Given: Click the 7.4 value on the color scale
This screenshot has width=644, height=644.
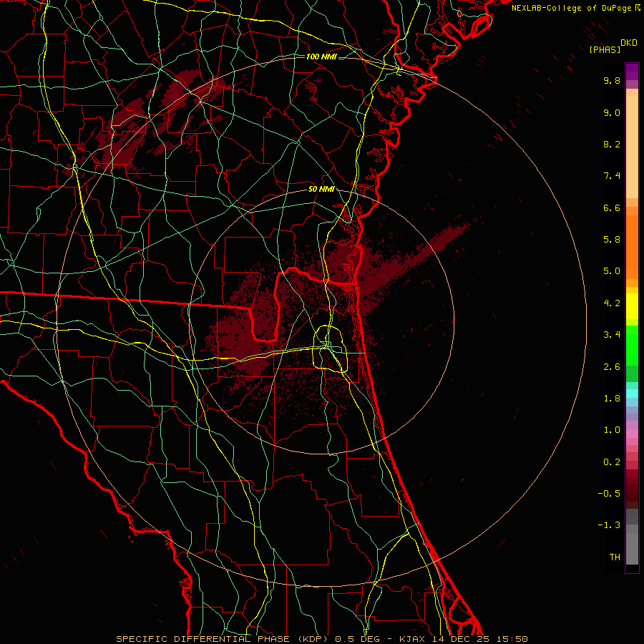Looking at the screenshot, I should [612, 176].
